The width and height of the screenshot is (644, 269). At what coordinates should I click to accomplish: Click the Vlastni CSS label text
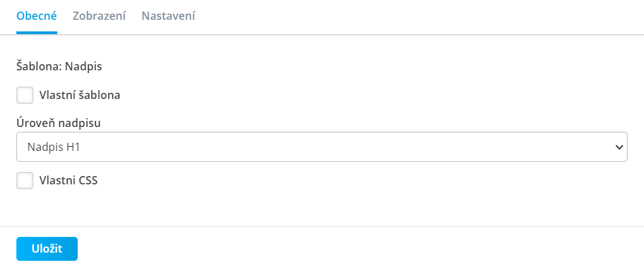click(69, 180)
